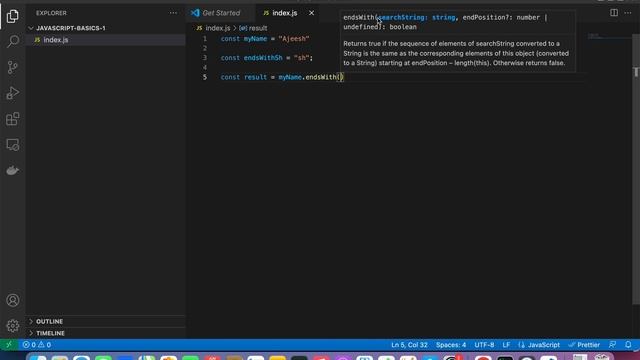This screenshot has width=640, height=360.
Task: Click Ln 5, Col 32 in status bar
Action: [x=409, y=345]
